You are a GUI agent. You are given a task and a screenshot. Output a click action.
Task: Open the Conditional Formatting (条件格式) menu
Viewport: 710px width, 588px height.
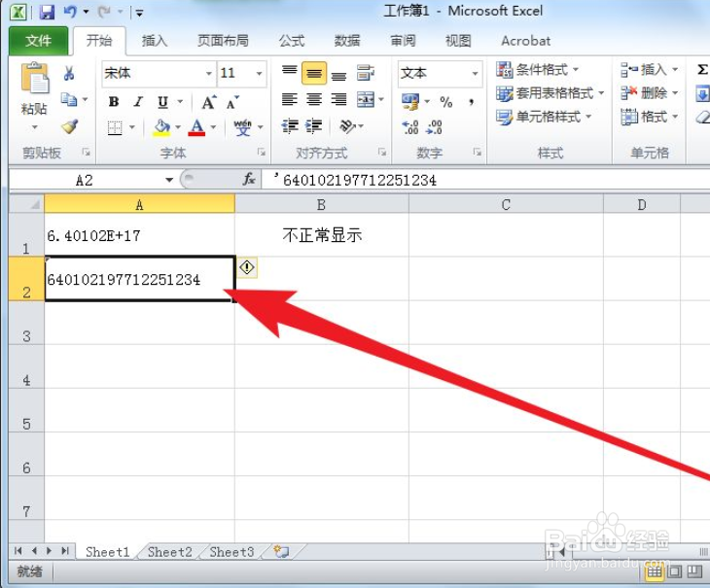pos(538,70)
